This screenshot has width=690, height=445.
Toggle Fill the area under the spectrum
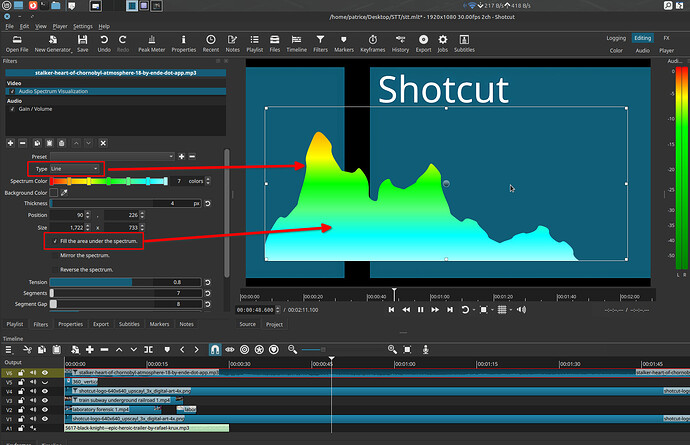(x=55, y=241)
